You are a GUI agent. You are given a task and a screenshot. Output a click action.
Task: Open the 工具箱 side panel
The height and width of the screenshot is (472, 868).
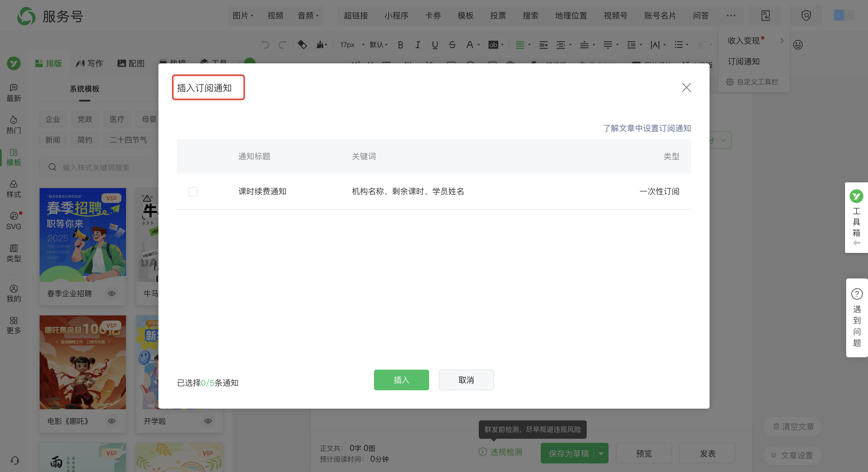tap(856, 217)
